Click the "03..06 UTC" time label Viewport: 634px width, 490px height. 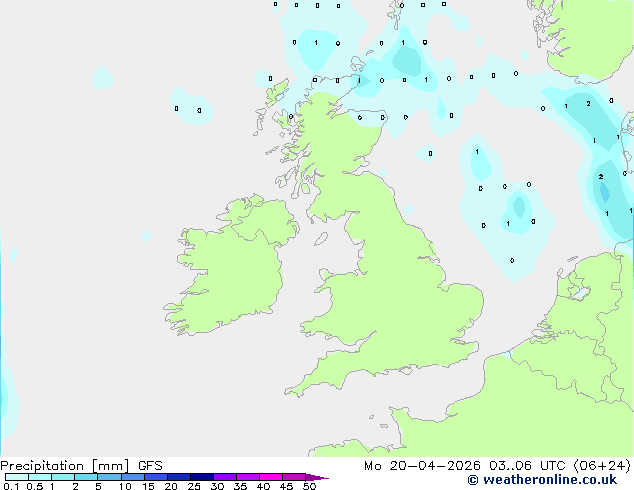click(x=527, y=466)
